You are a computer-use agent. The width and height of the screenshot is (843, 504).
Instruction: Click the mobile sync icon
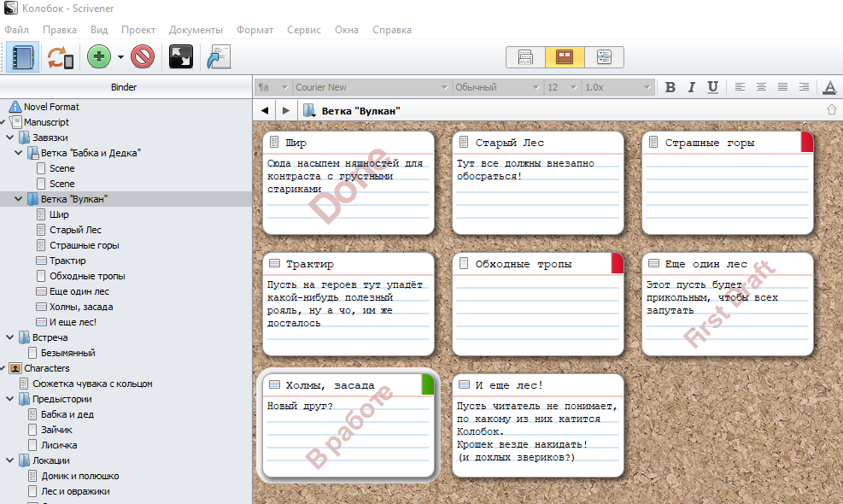(60, 57)
